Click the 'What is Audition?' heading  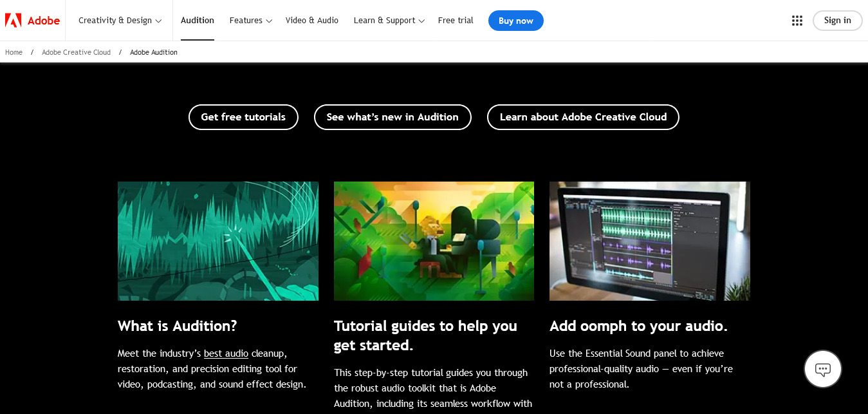tap(178, 326)
